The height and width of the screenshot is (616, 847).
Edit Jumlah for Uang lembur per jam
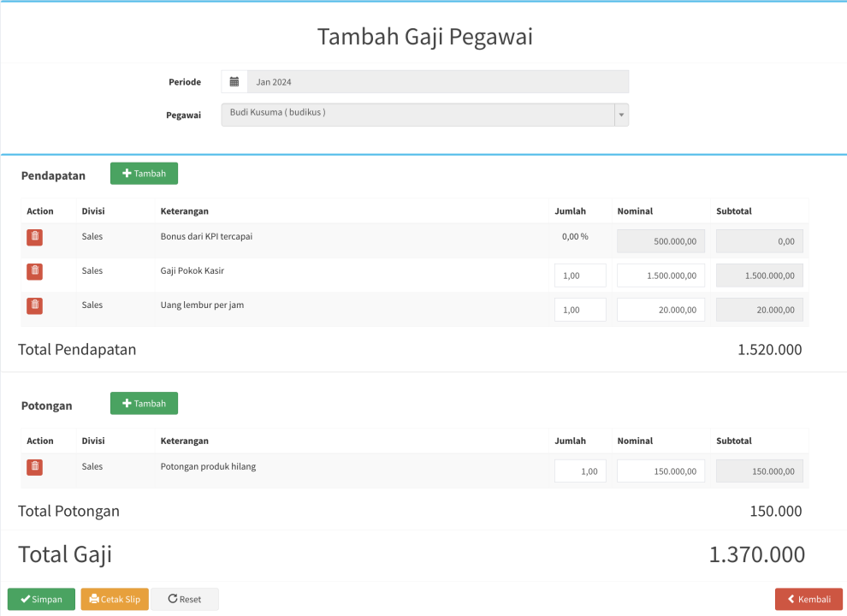[580, 311]
